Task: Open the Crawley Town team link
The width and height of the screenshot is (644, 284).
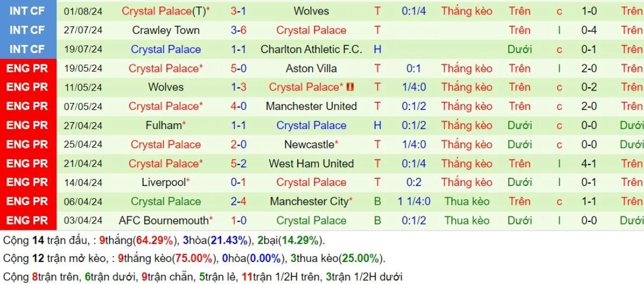Action: point(165,30)
